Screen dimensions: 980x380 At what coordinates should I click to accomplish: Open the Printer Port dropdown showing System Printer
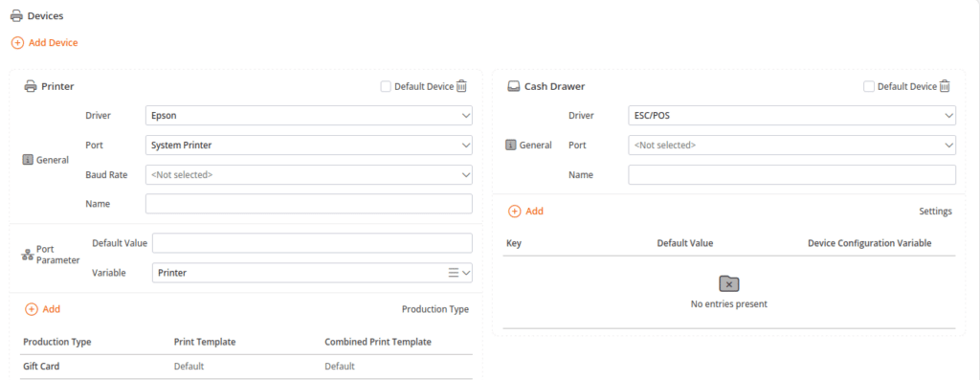309,145
